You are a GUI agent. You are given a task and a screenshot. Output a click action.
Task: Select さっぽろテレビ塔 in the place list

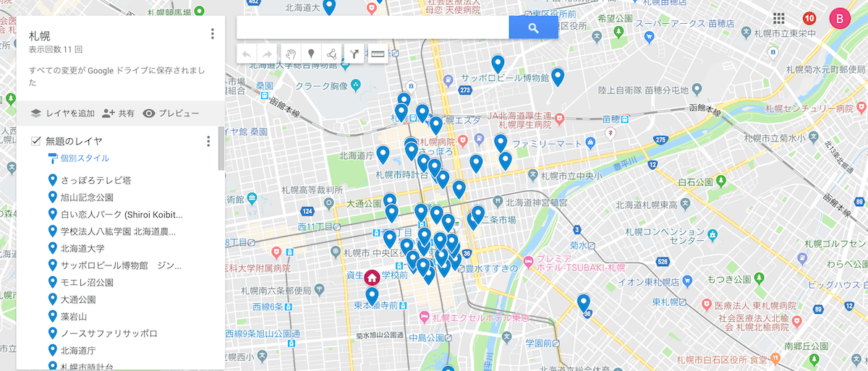pyautogui.click(x=95, y=180)
